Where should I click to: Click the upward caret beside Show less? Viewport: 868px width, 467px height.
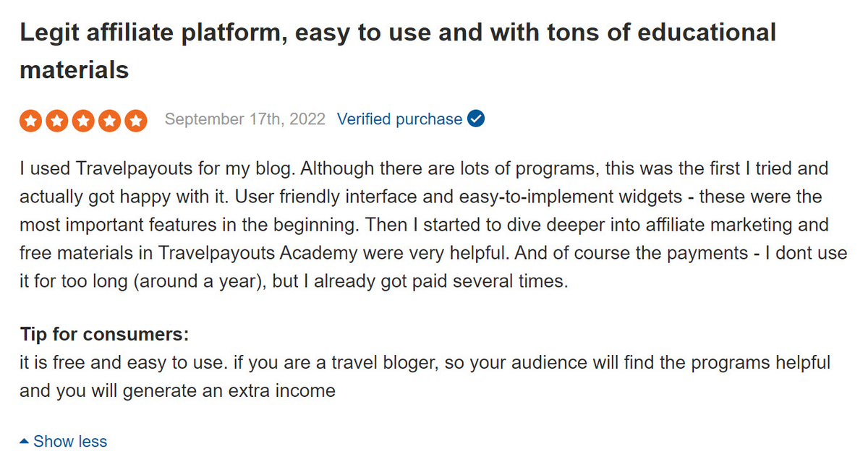click(x=25, y=441)
